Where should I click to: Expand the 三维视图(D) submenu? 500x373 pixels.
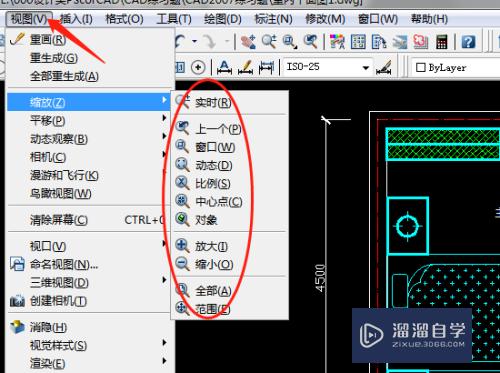89,283
